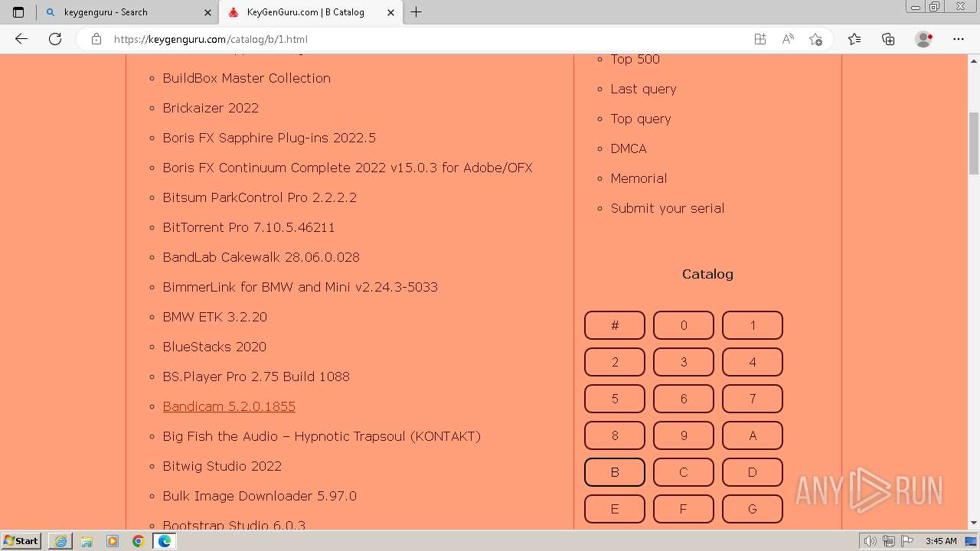980x551 pixels.
Task: Open Bandicam 5.2.0.1855 link
Action: click(x=229, y=406)
